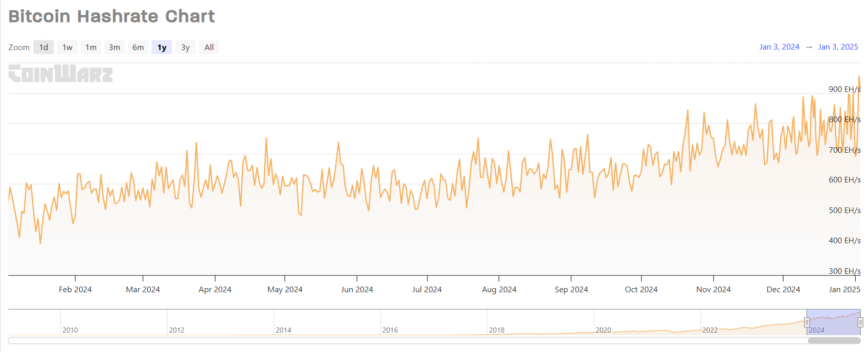Click the Bitcoin Hashrate Chart title
Viewport: 868px width, 352px height.
coord(111,16)
